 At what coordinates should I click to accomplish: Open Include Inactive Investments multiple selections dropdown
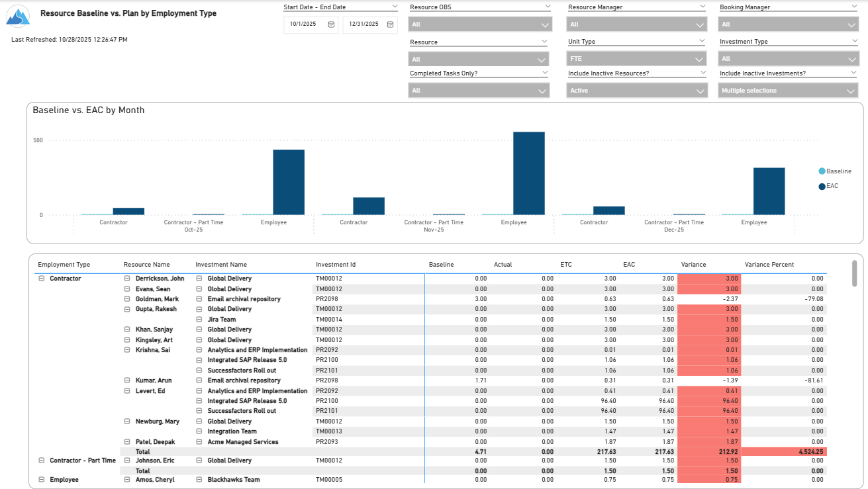(x=788, y=91)
